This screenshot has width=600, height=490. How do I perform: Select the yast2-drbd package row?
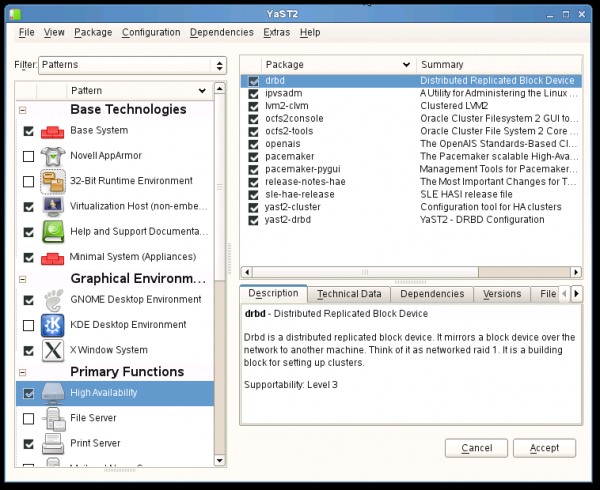pos(411,220)
